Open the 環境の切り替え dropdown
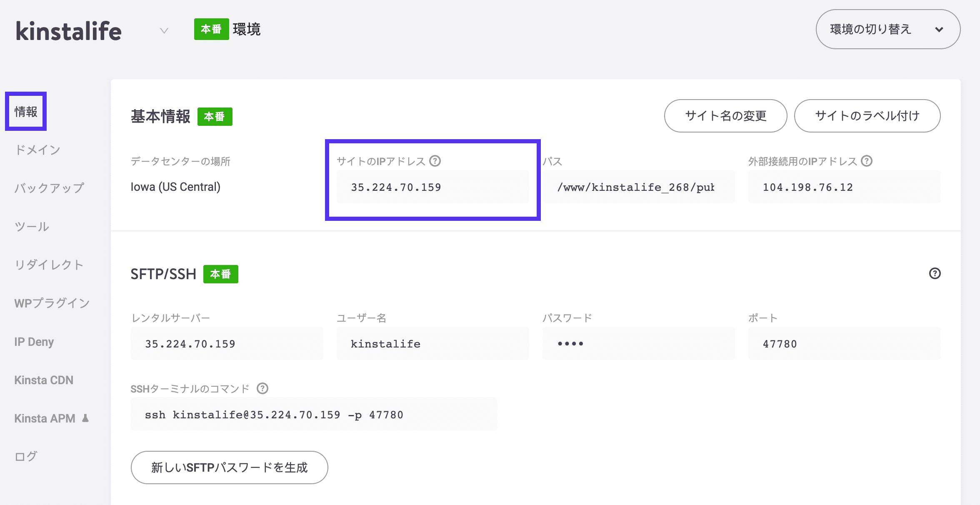980x505 pixels. tap(887, 29)
